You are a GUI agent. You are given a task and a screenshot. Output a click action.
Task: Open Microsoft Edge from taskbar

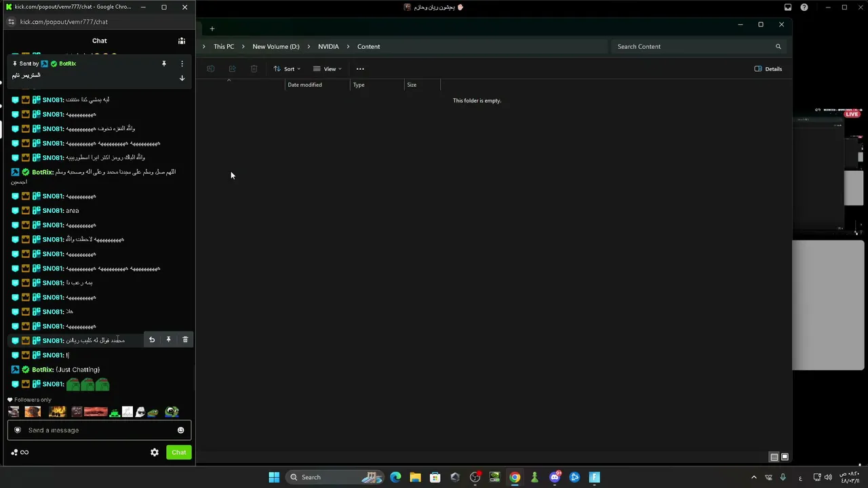tap(395, 477)
